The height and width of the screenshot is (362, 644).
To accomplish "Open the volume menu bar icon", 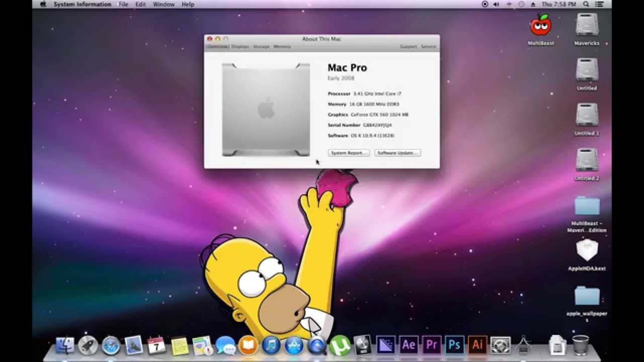I will click(497, 4).
